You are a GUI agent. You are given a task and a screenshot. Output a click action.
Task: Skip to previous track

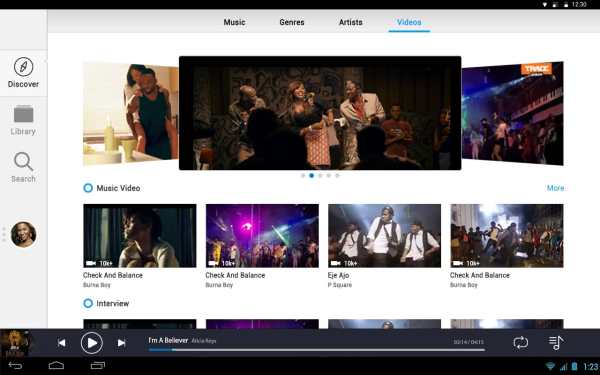pyautogui.click(x=61, y=343)
